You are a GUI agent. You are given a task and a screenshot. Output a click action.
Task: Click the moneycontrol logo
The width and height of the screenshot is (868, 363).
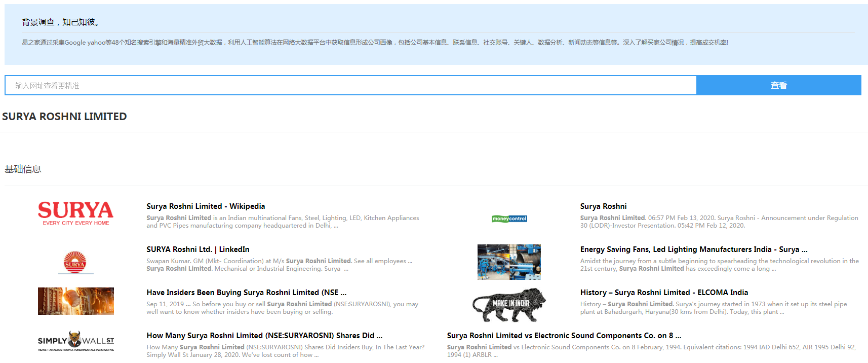point(509,219)
